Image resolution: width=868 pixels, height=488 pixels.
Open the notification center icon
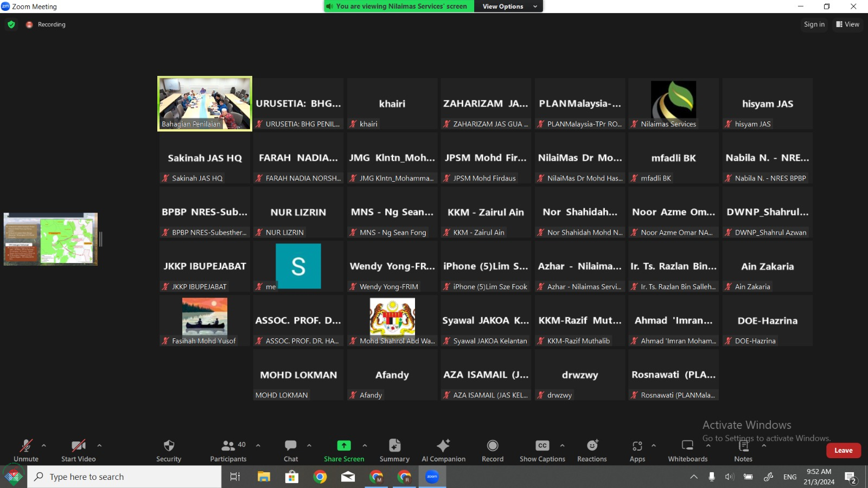pyautogui.click(x=850, y=477)
